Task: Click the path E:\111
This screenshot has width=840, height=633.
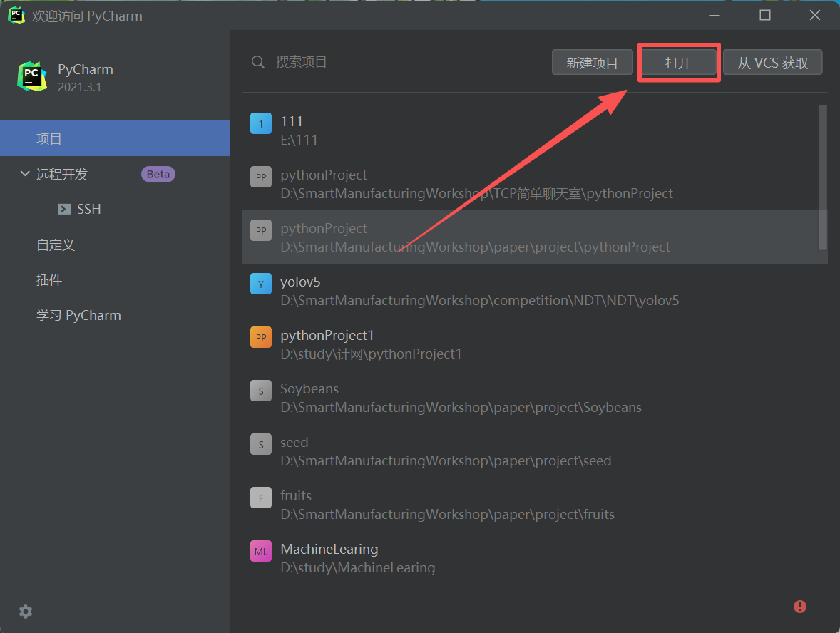Action: 299,140
